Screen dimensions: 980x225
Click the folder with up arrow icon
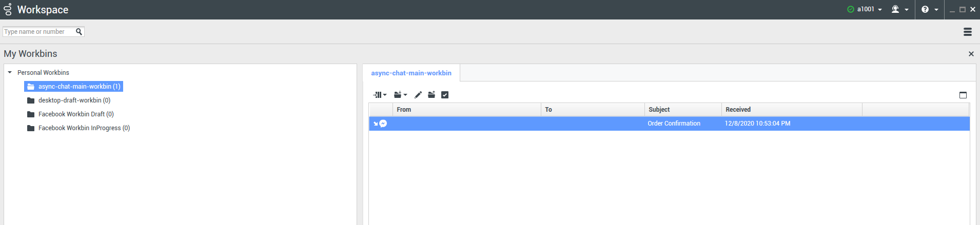pos(432,95)
